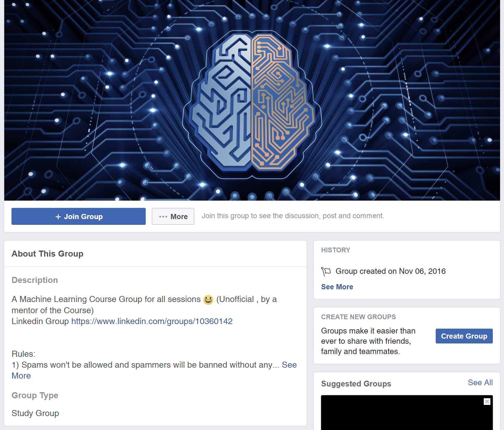The width and height of the screenshot is (504, 430).
Task: Click the plus icon on Join Group
Action: 58,217
